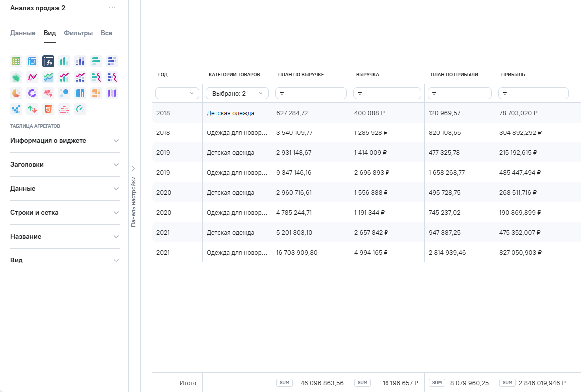Expand the Заголовки settings section
This screenshot has width=581, height=392.
(65, 165)
